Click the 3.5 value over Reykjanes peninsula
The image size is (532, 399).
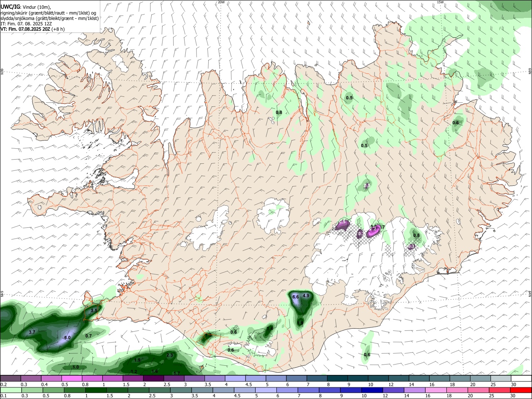[x=94, y=310]
